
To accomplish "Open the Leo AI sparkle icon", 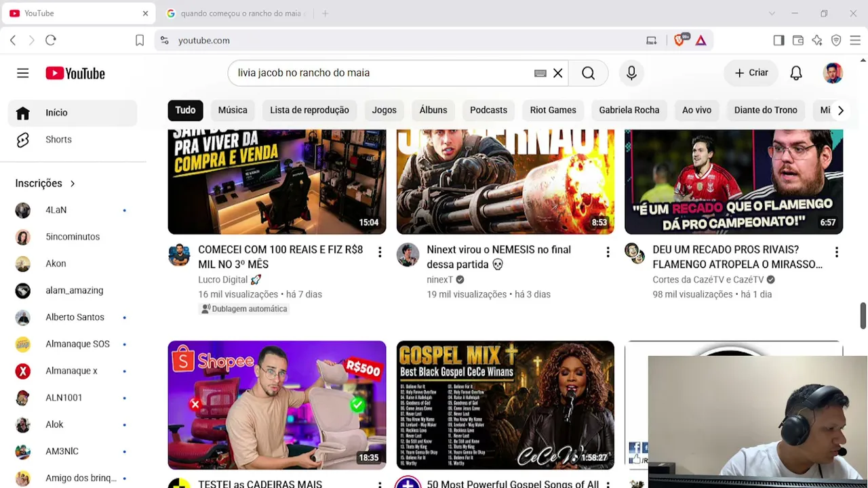I will tap(817, 41).
